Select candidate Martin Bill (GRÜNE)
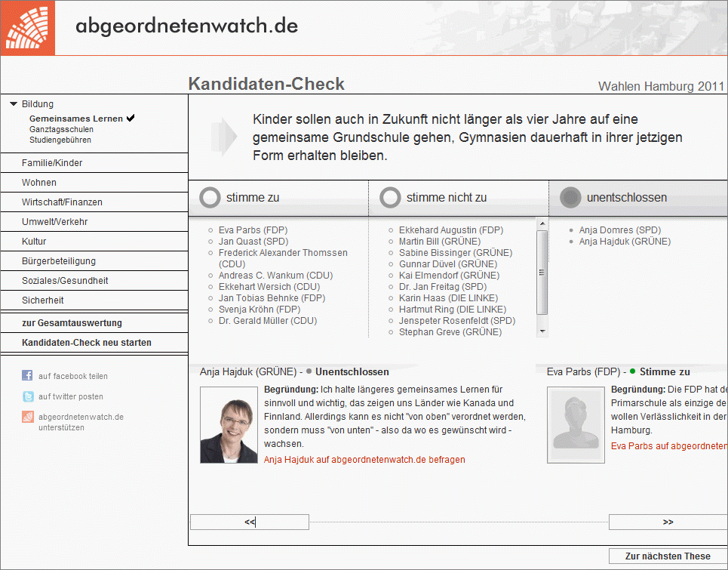Image resolution: width=728 pixels, height=570 pixels. 440,241
